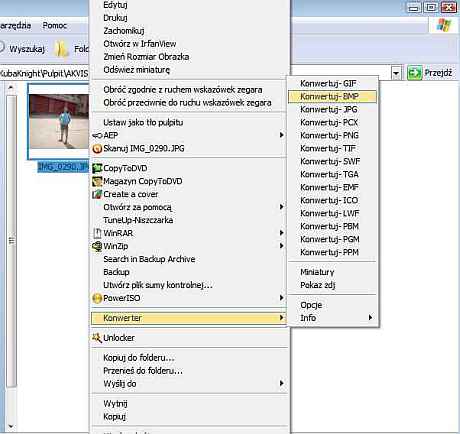Click the green Przejdź go arrow icon

[415, 73]
